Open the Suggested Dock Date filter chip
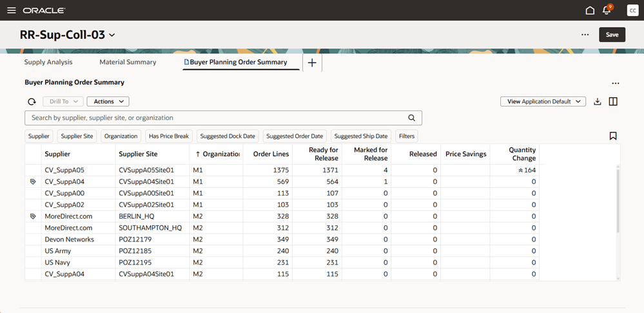The height and width of the screenshot is (313, 644). tap(228, 136)
